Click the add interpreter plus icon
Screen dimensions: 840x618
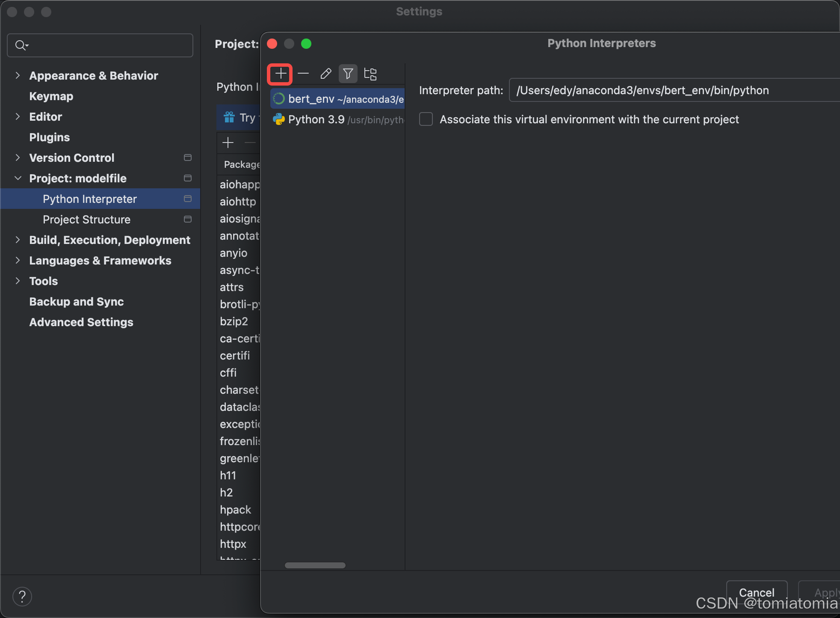(280, 74)
